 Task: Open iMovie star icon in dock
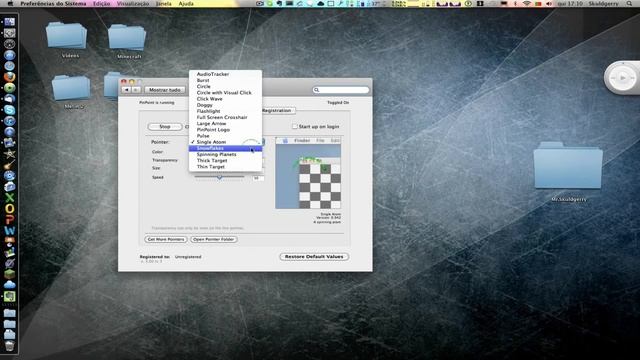point(9,154)
